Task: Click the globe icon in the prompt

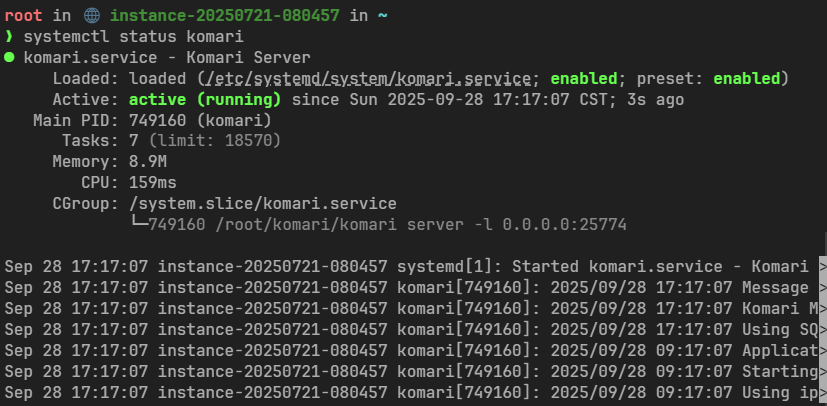Action: tap(93, 16)
